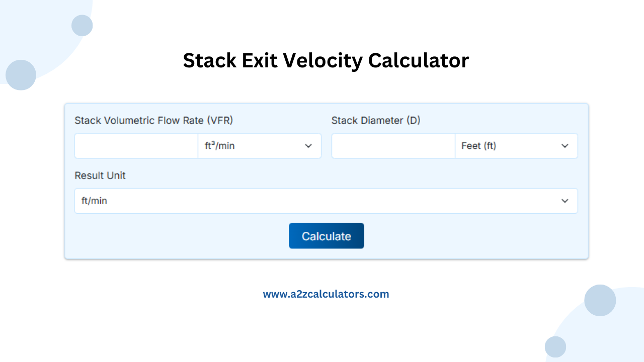644x362 pixels.
Task: Click the Stack Volumetric Flow Rate label
Action: click(154, 121)
